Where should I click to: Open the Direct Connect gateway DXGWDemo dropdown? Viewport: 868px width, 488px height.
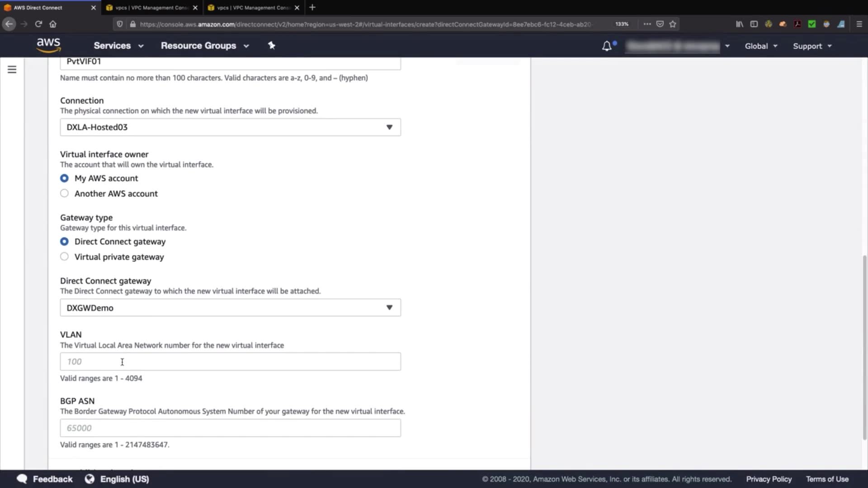[x=230, y=308]
